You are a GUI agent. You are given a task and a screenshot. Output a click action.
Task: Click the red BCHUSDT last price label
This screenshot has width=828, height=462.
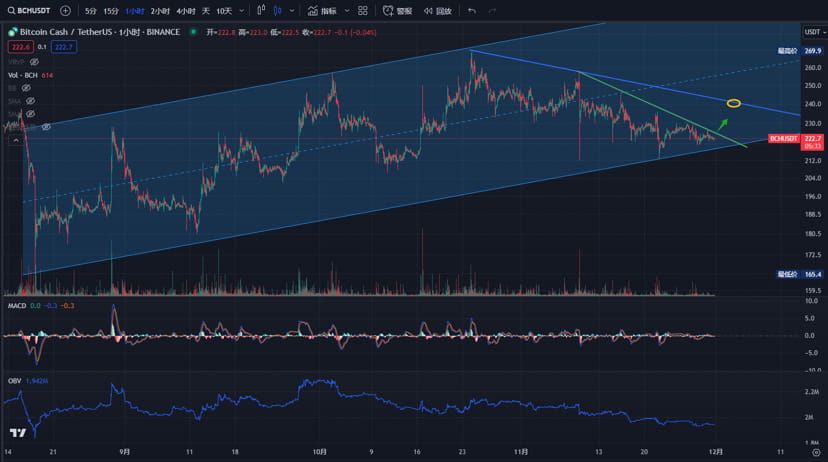(x=784, y=138)
